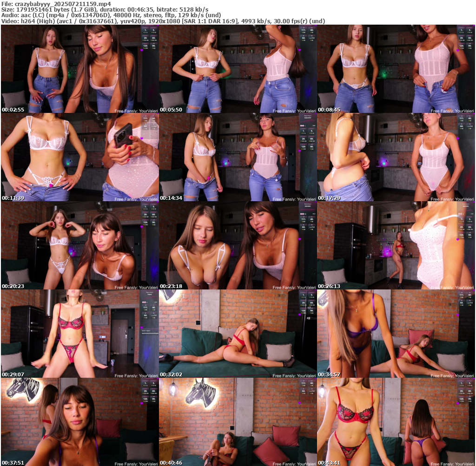Select the frame at 00:05:50

point(238,69)
